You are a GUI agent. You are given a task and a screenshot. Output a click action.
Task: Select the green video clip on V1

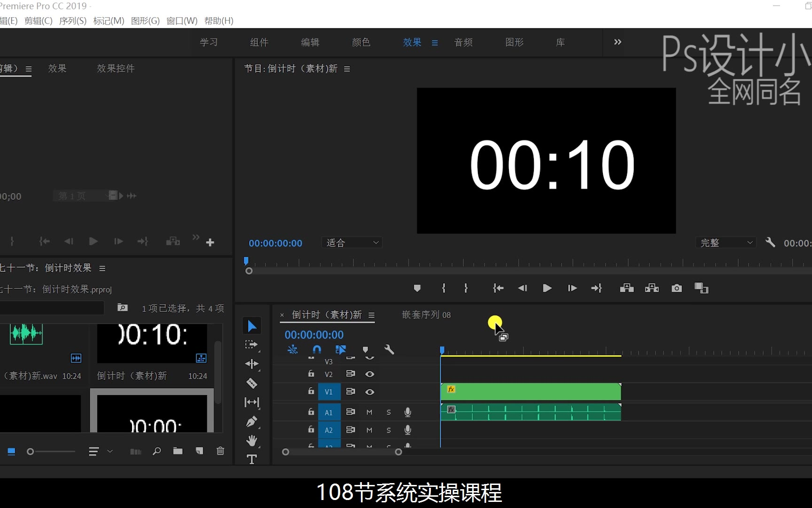click(x=531, y=391)
